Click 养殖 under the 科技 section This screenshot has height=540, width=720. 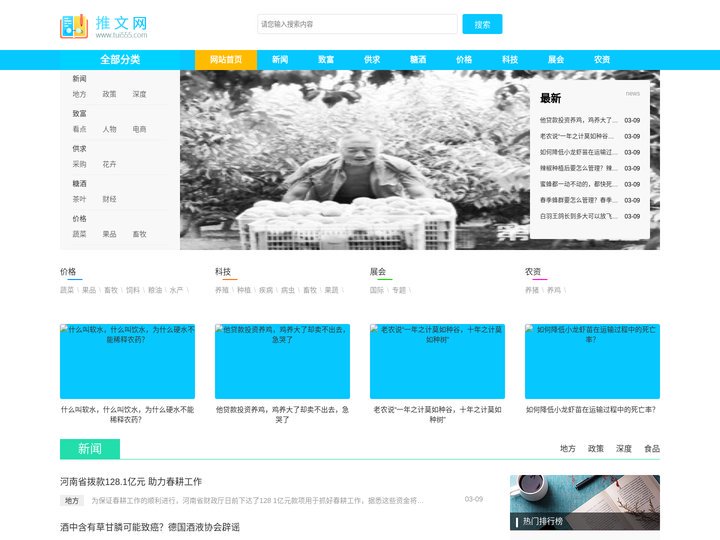[x=222, y=290]
